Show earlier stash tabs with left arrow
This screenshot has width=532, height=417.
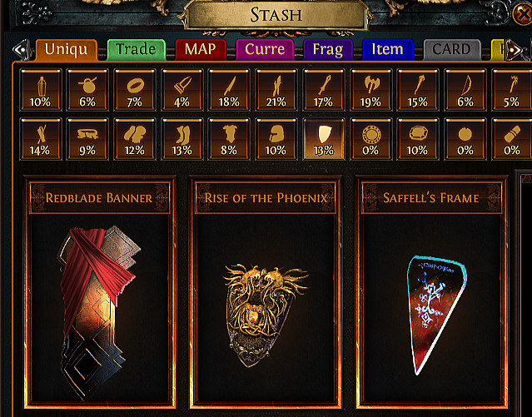tap(22, 50)
